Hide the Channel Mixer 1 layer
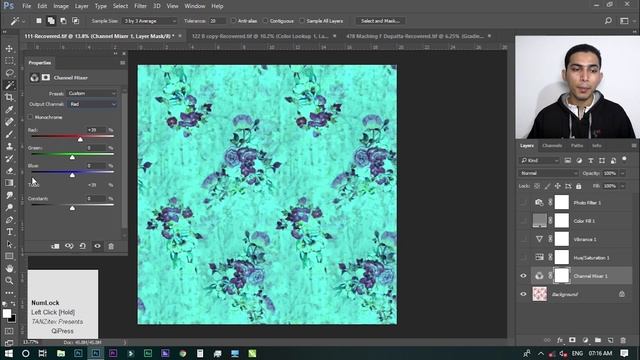640x360 pixels. (x=523, y=276)
